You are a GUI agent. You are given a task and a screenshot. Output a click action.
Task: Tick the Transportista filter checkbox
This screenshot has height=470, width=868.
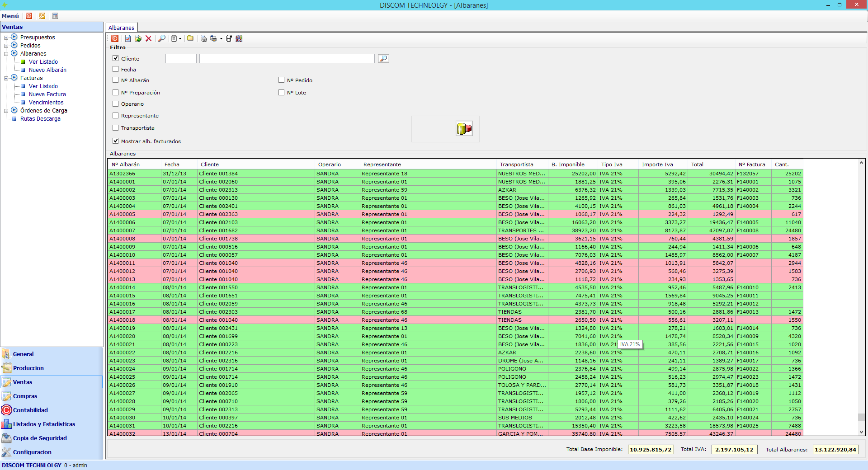pyautogui.click(x=116, y=128)
